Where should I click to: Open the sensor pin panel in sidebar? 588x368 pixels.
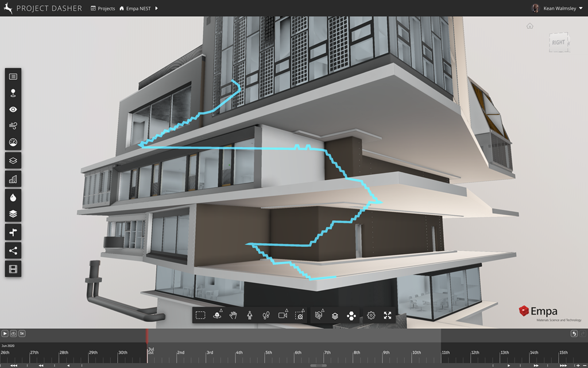tap(13, 93)
